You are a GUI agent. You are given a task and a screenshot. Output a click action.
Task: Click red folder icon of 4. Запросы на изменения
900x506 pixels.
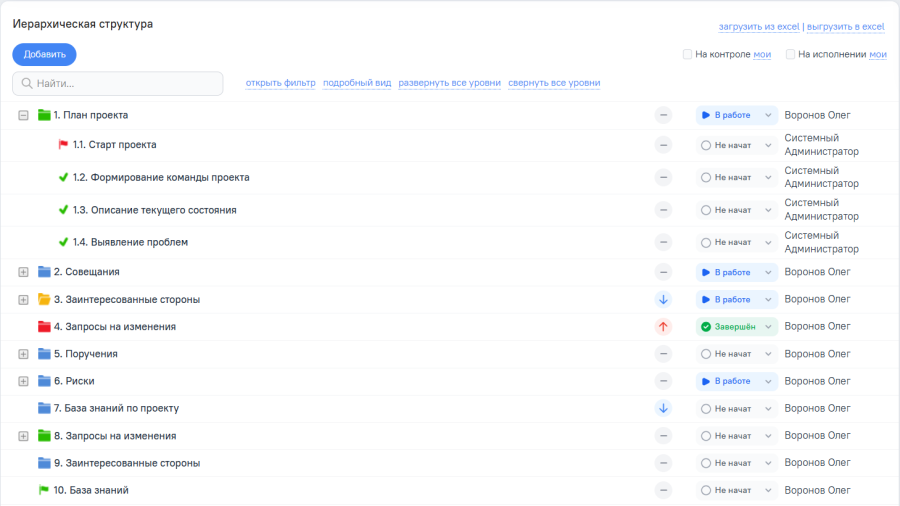click(44, 326)
